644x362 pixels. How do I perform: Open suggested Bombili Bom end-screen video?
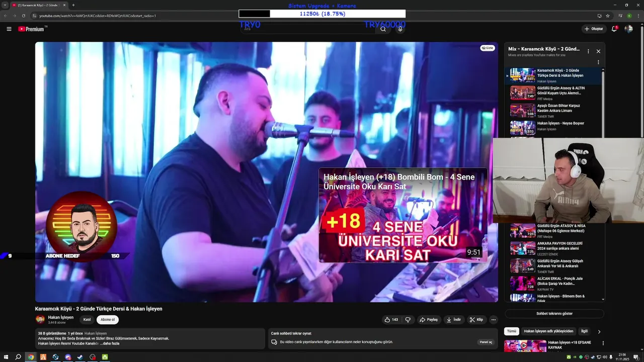(x=403, y=215)
